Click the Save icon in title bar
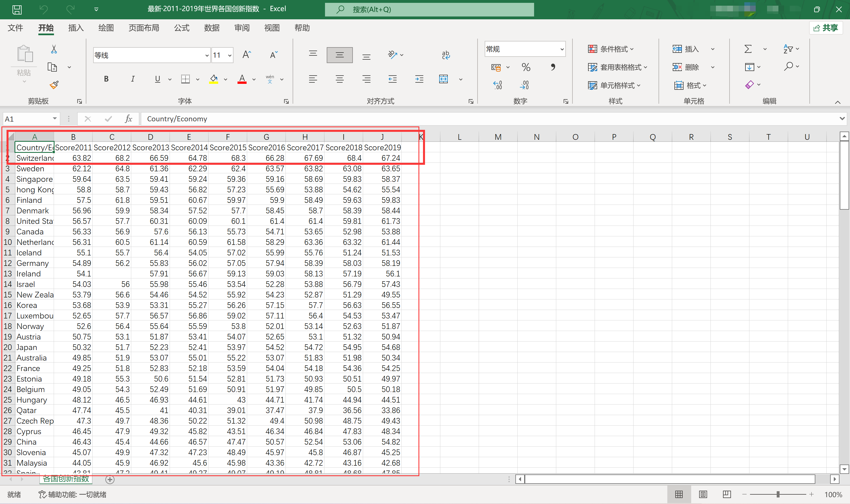 [17, 9]
